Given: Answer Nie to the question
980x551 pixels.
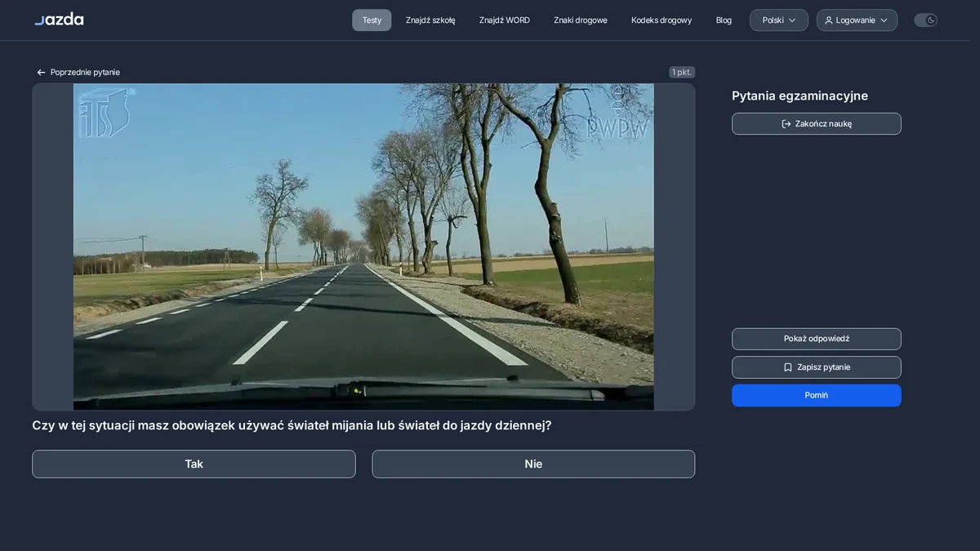Looking at the screenshot, I should (x=533, y=464).
